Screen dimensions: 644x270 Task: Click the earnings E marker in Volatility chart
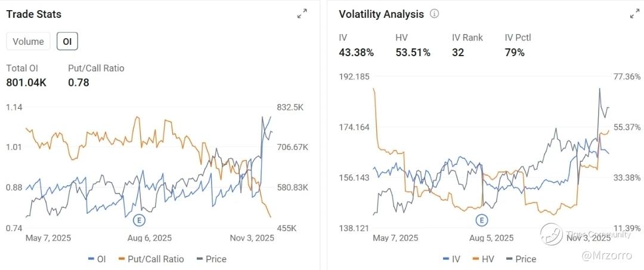point(481,220)
